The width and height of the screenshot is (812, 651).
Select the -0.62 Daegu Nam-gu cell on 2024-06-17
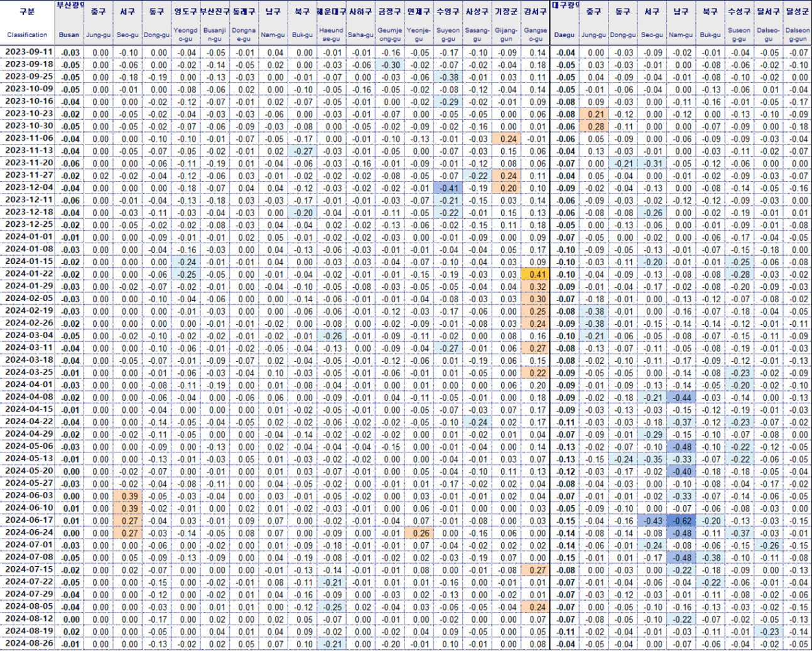[x=681, y=521]
